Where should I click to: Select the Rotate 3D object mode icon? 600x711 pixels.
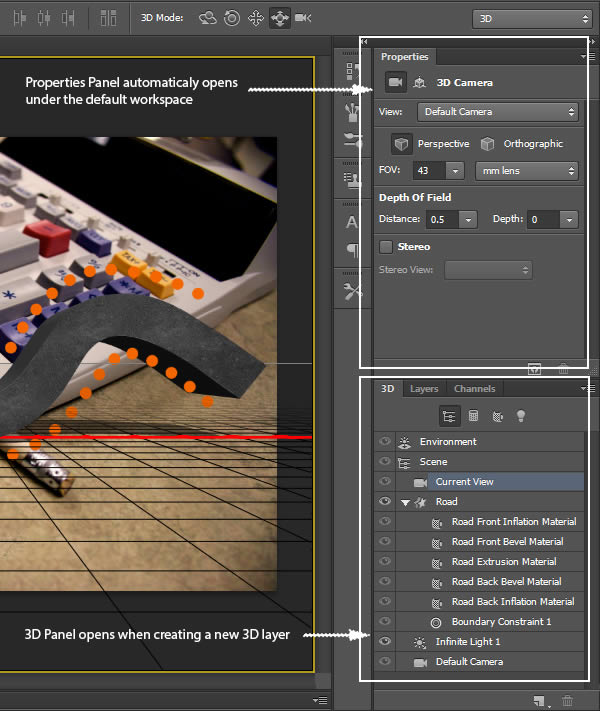(x=208, y=18)
